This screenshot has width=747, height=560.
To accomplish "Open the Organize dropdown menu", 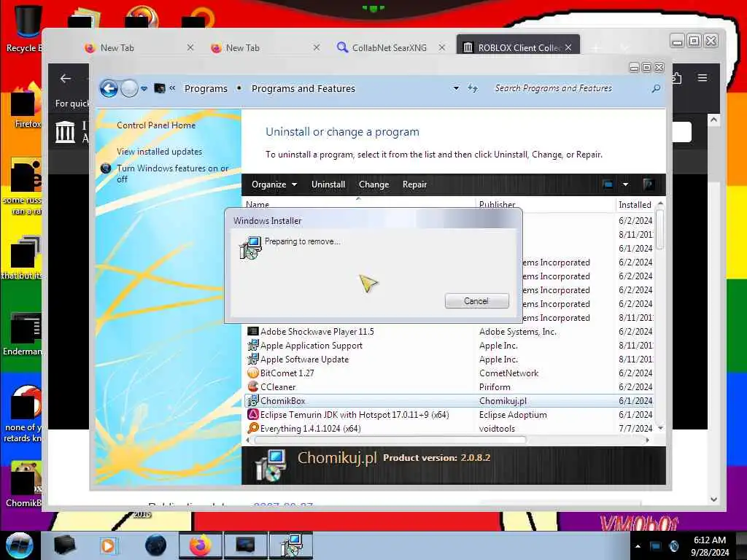I will point(274,184).
